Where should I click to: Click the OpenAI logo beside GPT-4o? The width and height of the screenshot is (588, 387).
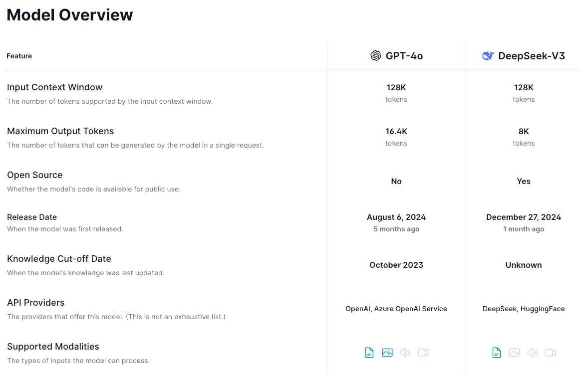375,56
